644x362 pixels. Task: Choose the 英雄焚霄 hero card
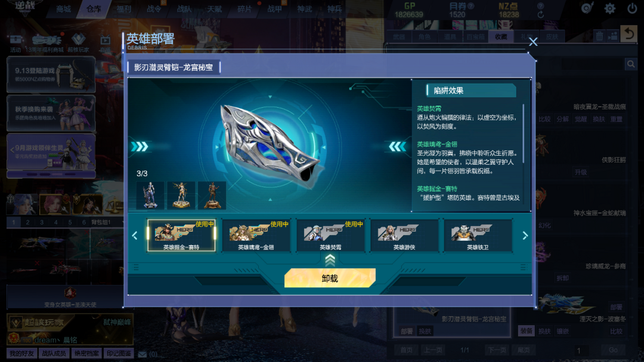[x=330, y=235]
